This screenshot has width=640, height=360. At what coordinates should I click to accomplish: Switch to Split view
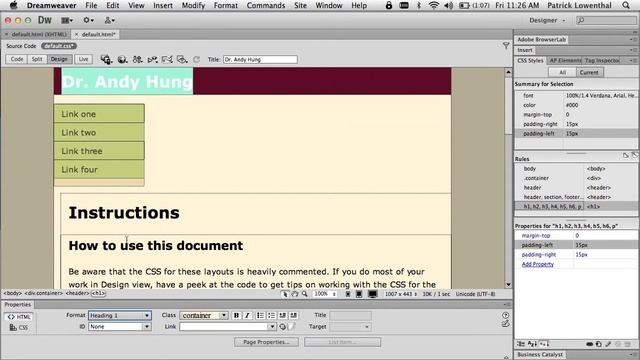click(37, 59)
